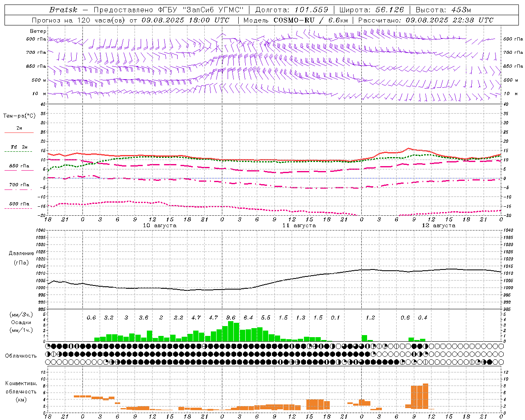The height and width of the screenshot is (420, 525).
Task: Click the Осадки precipitation label
Action: [x=21, y=322]
